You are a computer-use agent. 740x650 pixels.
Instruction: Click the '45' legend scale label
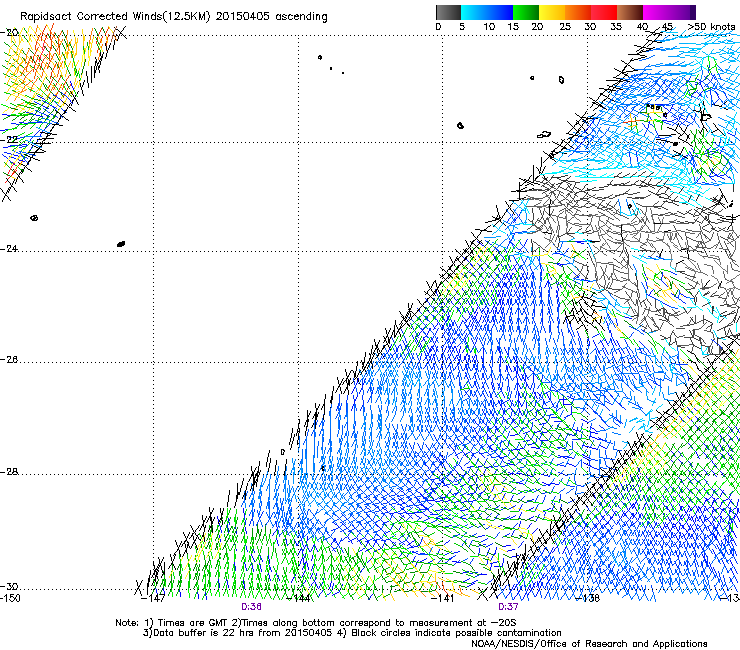pyautogui.click(x=667, y=27)
